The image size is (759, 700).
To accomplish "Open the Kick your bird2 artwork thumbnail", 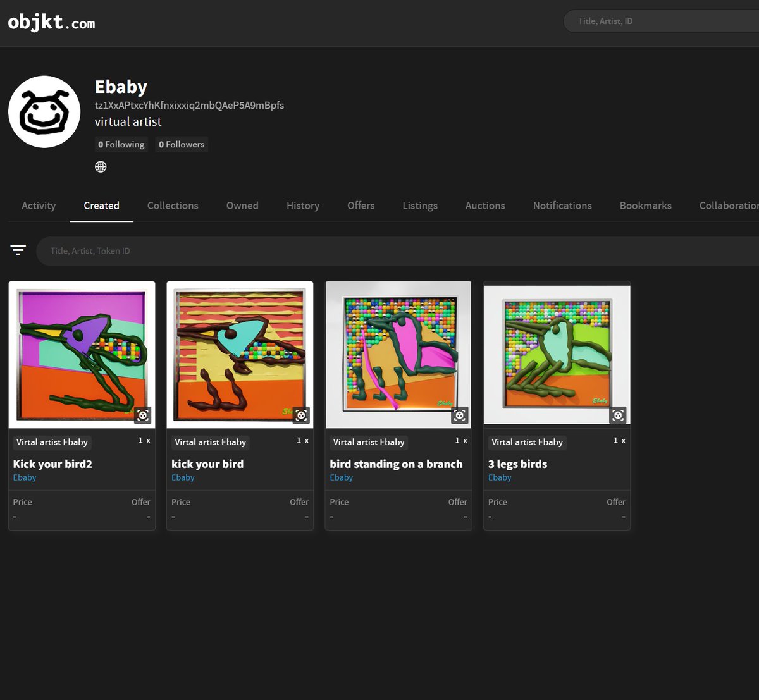I will 82,355.
